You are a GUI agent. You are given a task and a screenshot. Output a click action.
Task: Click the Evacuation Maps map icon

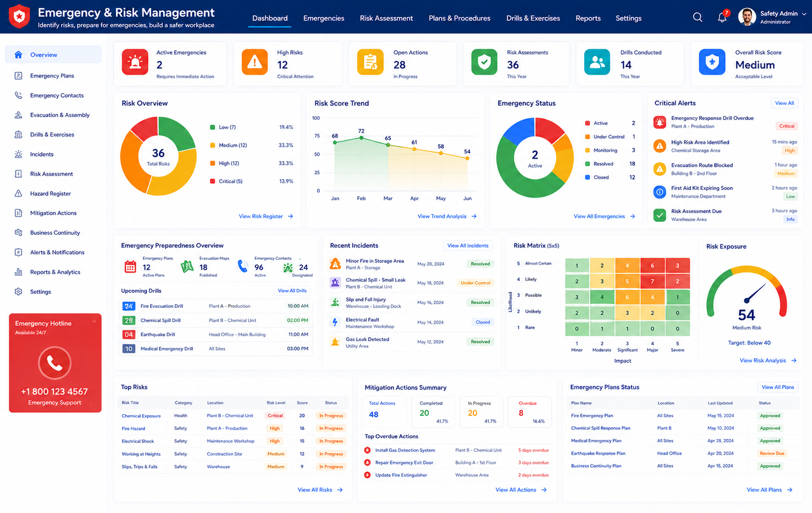187,267
